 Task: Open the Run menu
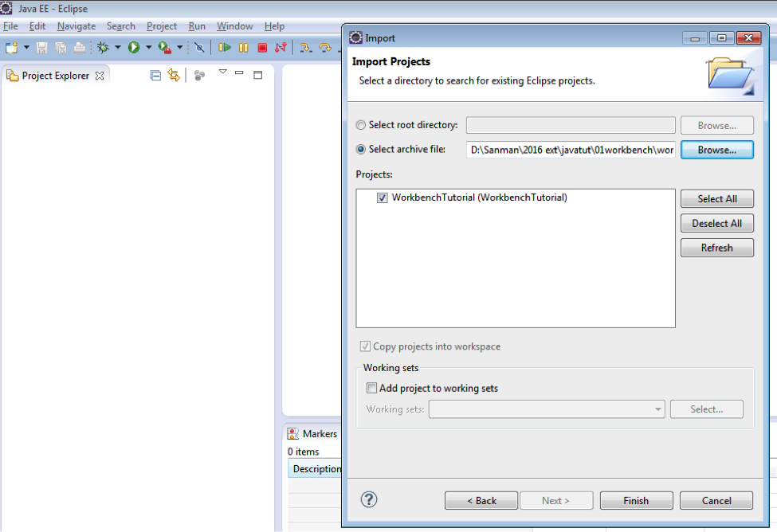pyautogui.click(x=197, y=26)
